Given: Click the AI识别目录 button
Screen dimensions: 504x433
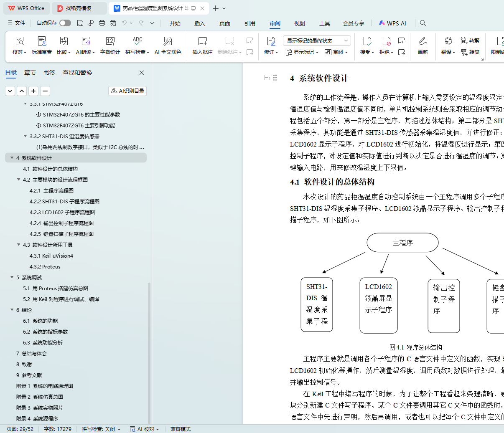Looking at the screenshot, I should [x=127, y=91].
